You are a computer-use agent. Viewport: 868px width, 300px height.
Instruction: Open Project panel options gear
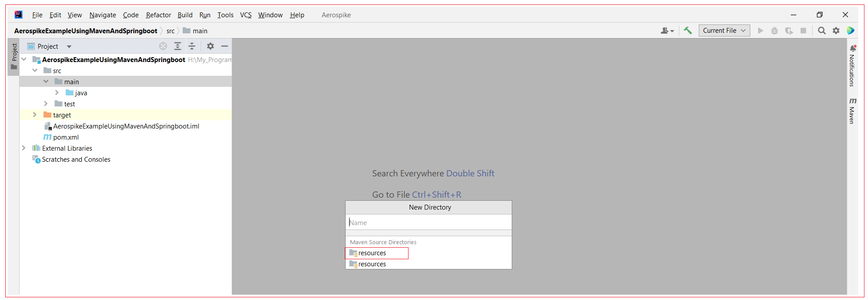pos(210,46)
